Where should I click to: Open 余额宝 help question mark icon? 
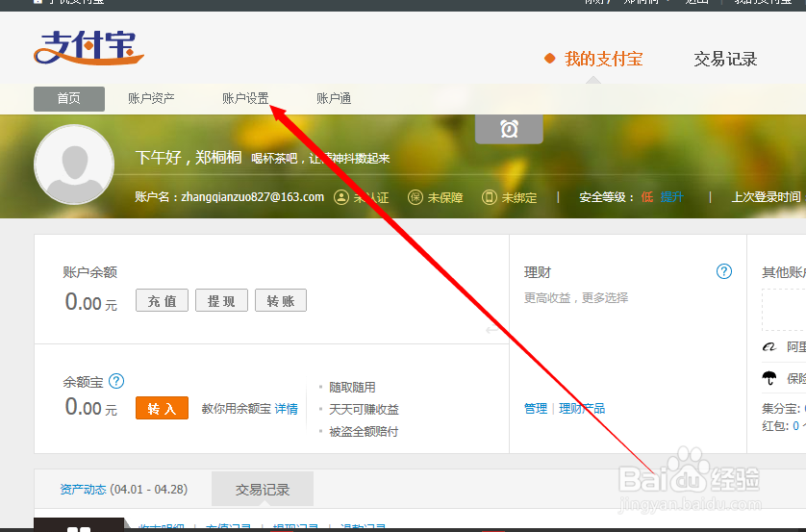(116, 381)
